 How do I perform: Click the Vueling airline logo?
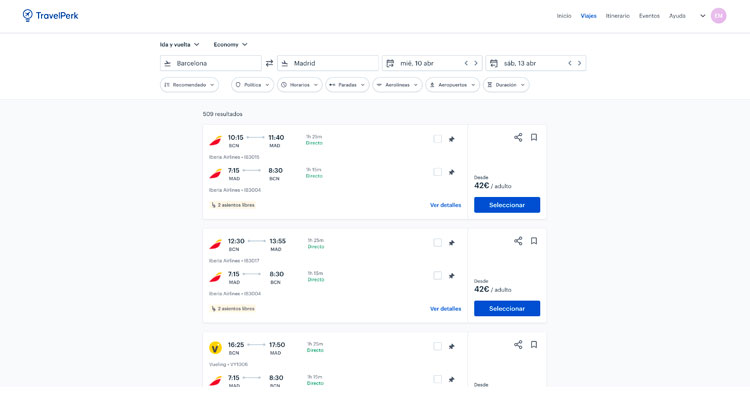pyautogui.click(x=215, y=348)
